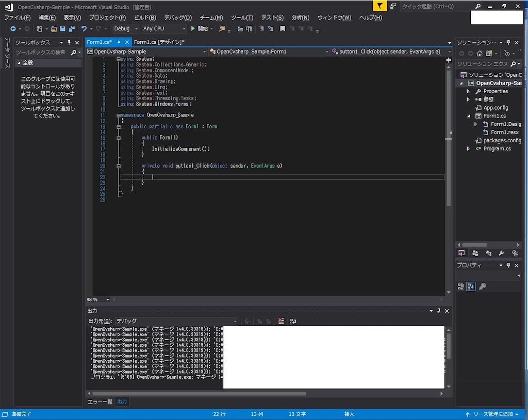
Task: Save the current file with the disk icon
Action: pos(62,29)
